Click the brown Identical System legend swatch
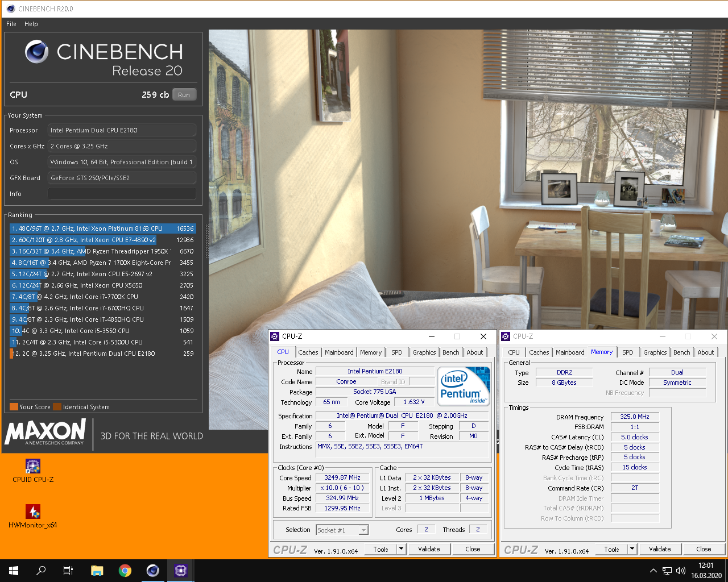Screen dimensions: 728x582 57,407
